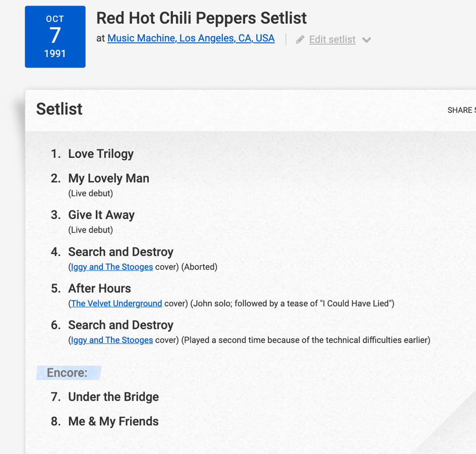Screen dimensions: 476x454
Task: Click the Setlist section heading
Action: (59, 109)
